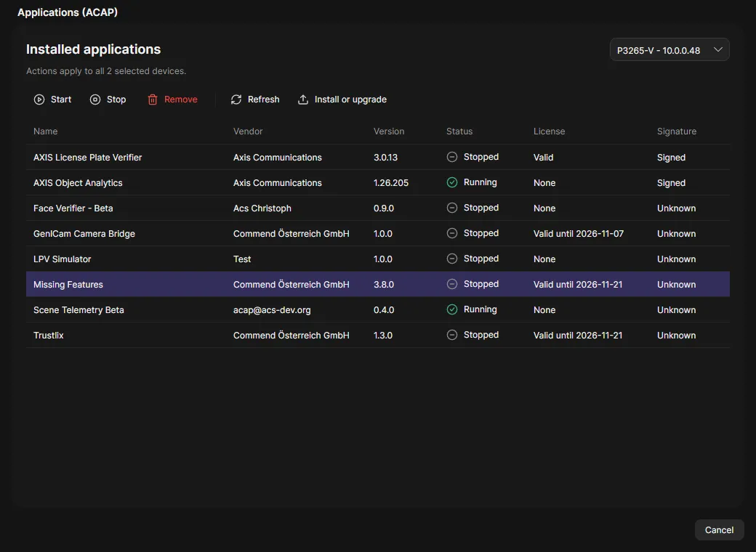756x552 pixels.
Task: Click stopped status icon for AXIS License Plate Verifier
Action: pyautogui.click(x=451, y=157)
